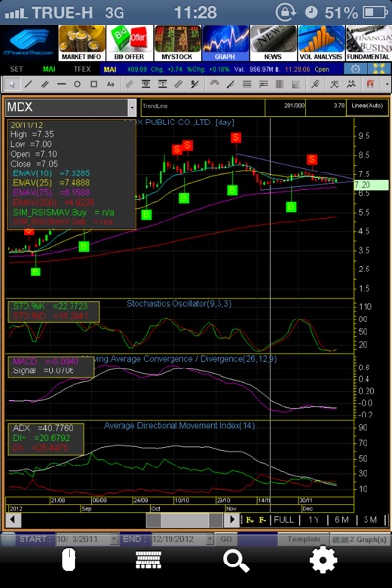Select the horizontal line tool

(x=61, y=84)
